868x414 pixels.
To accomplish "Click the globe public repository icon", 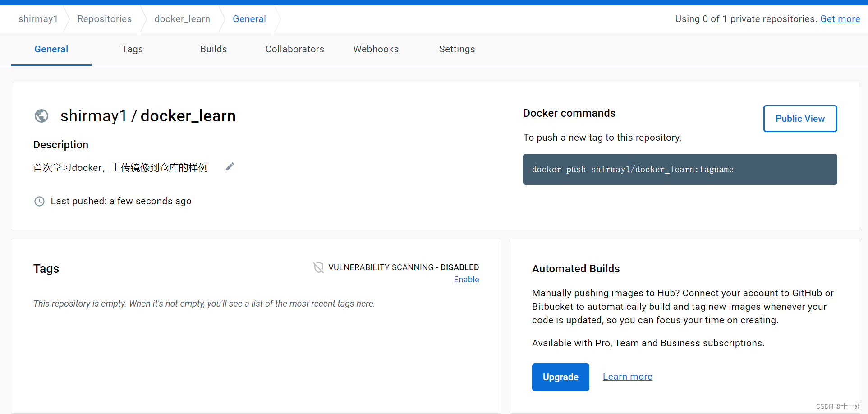I will [41, 116].
